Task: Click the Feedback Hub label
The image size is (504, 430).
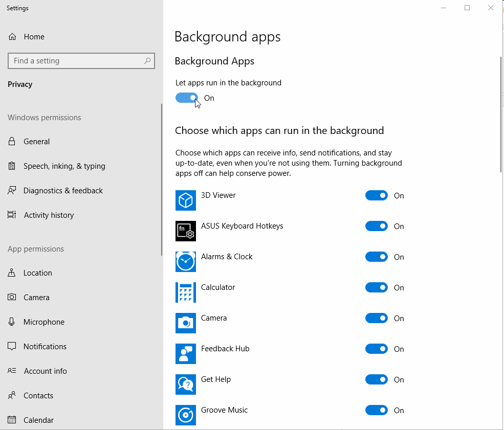Action: [225, 349]
